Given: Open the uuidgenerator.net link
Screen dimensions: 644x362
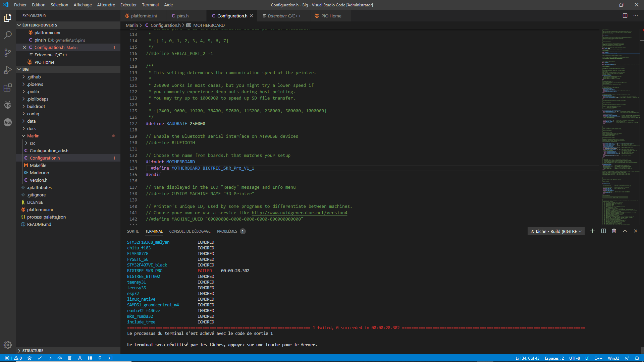Looking at the screenshot, I should 299,213.
